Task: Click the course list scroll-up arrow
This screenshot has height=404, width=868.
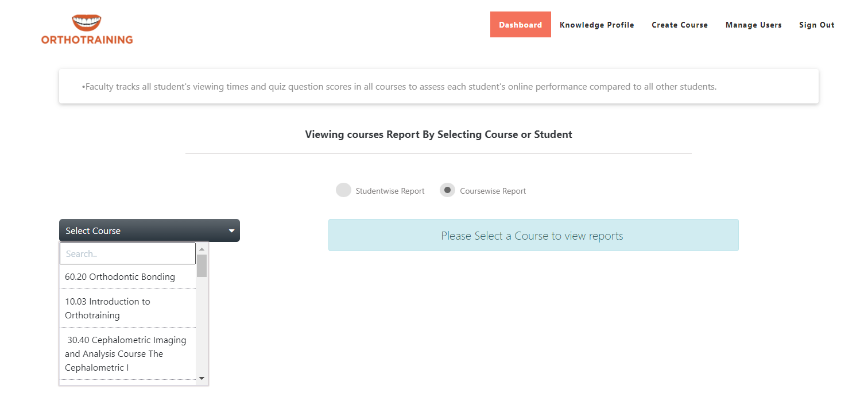Action: coord(201,249)
